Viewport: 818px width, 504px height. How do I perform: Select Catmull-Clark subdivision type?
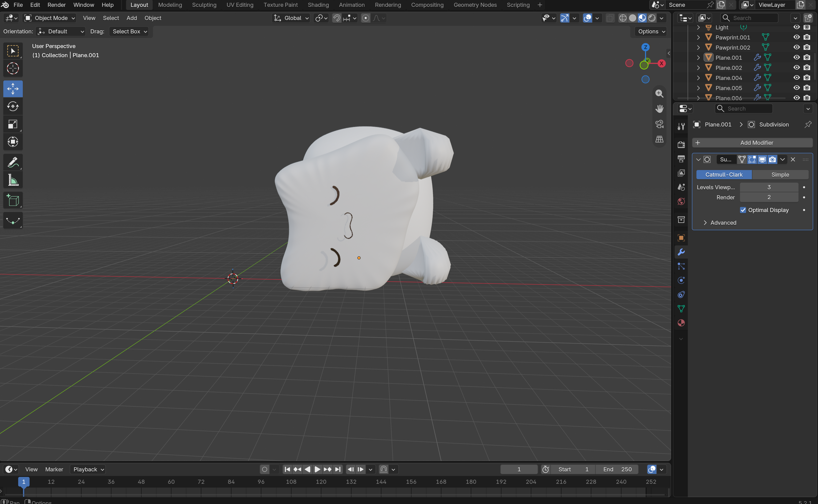pos(724,175)
